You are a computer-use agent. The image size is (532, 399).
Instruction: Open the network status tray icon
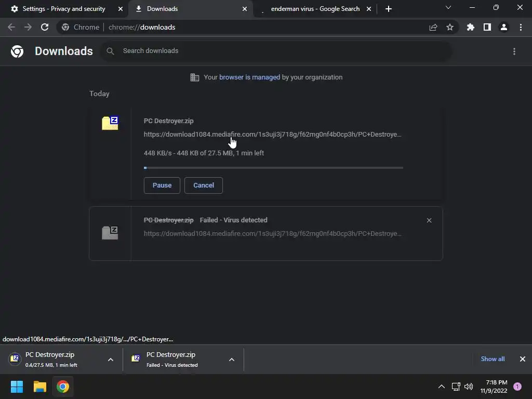point(456,387)
